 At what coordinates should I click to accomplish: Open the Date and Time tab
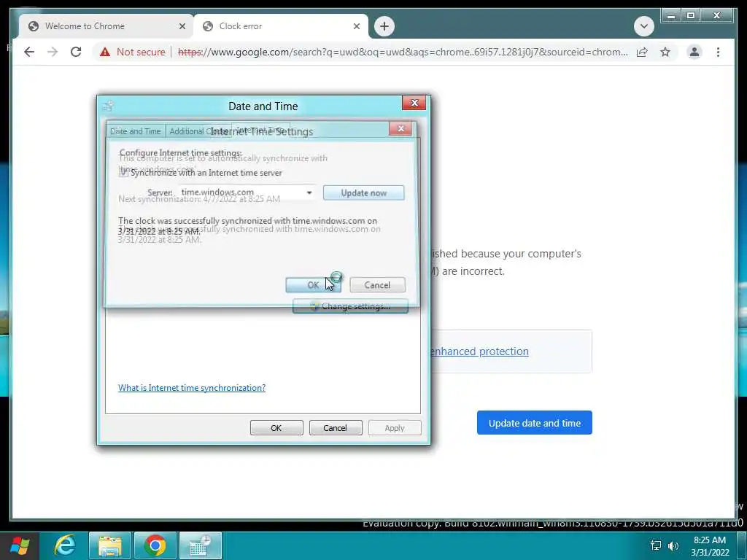135,131
